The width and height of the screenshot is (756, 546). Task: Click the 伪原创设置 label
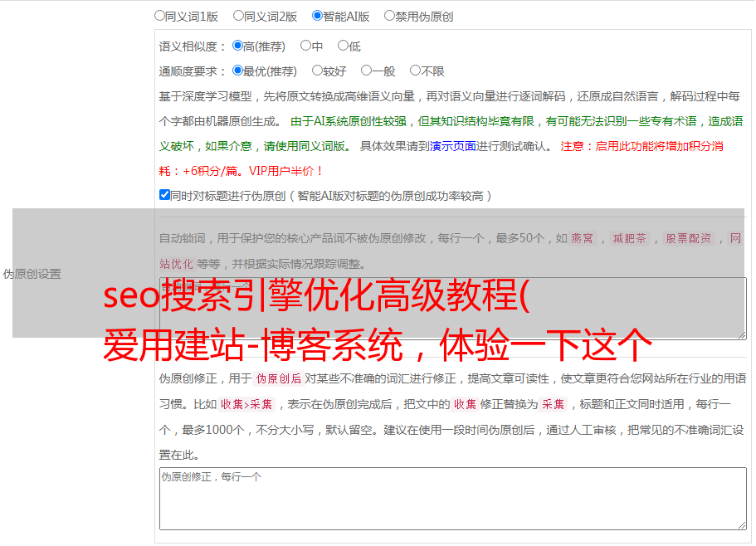tap(32, 274)
